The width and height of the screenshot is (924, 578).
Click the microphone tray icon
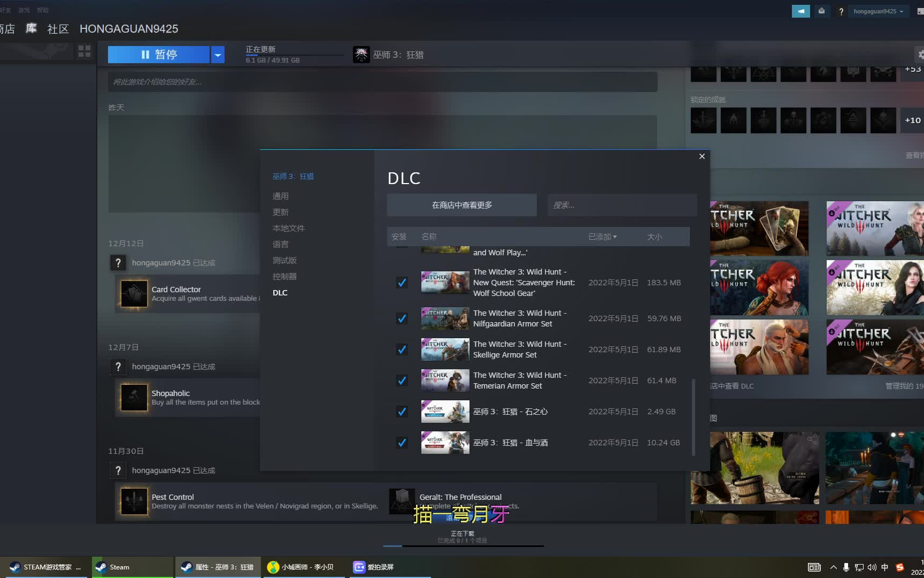coord(846,567)
